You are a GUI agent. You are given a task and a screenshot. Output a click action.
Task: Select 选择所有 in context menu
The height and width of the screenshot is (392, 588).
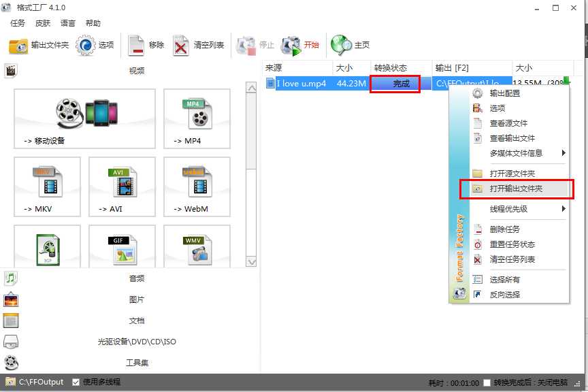[x=519, y=280]
